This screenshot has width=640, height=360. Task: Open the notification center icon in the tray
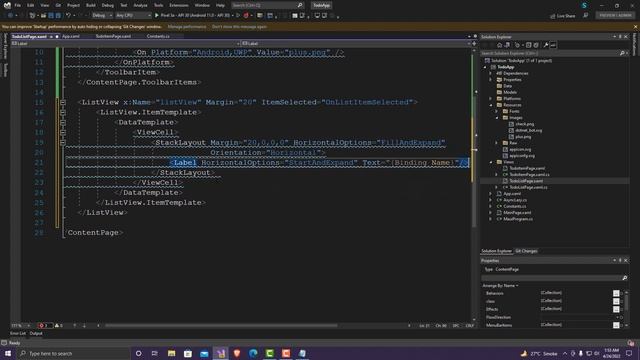pyautogui.click(x=629, y=353)
